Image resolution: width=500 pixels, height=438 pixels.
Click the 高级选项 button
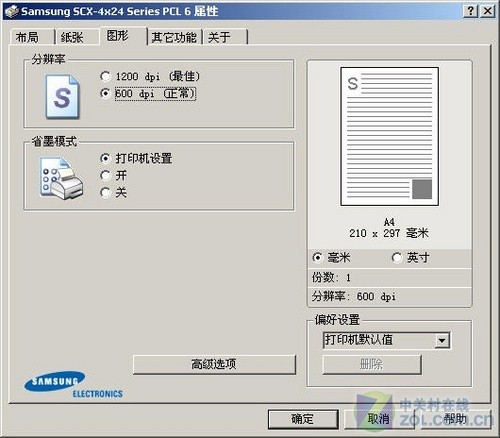[x=214, y=364]
